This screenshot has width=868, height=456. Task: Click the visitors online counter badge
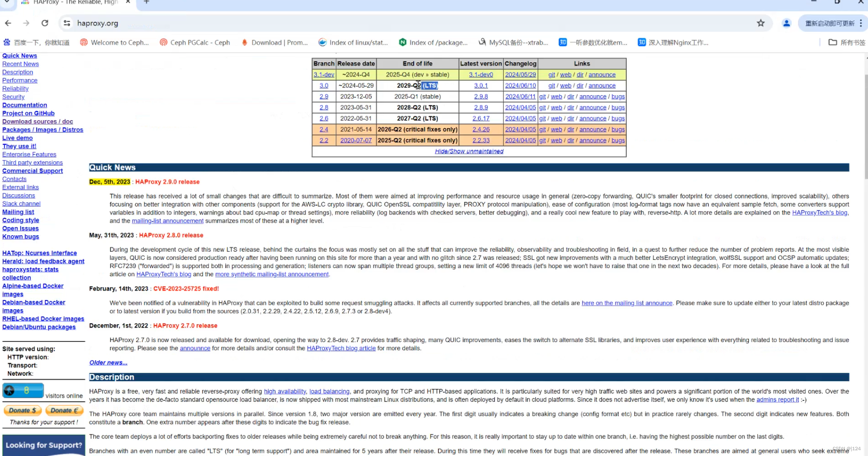(23, 390)
